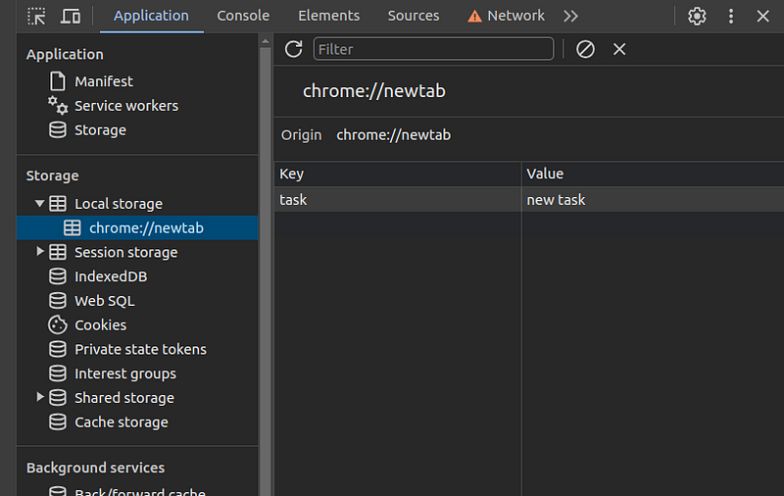784x496 pixels.
Task: Switch to the Console tab
Action: pyautogui.click(x=243, y=16)
